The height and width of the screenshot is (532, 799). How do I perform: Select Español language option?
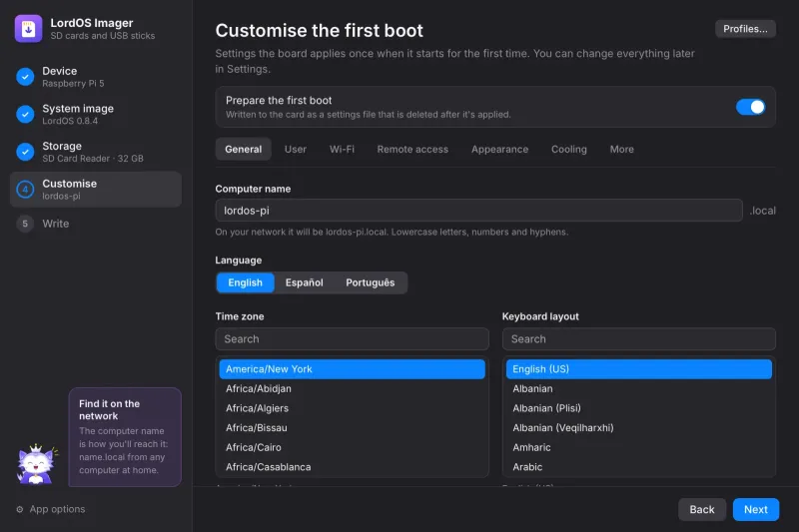[305, 282]
